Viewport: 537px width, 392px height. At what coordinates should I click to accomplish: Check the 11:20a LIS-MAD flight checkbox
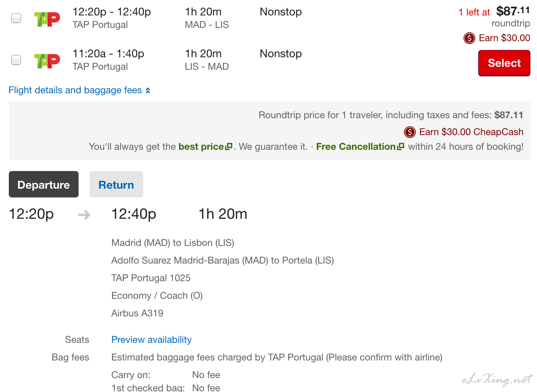coord(16,60)
